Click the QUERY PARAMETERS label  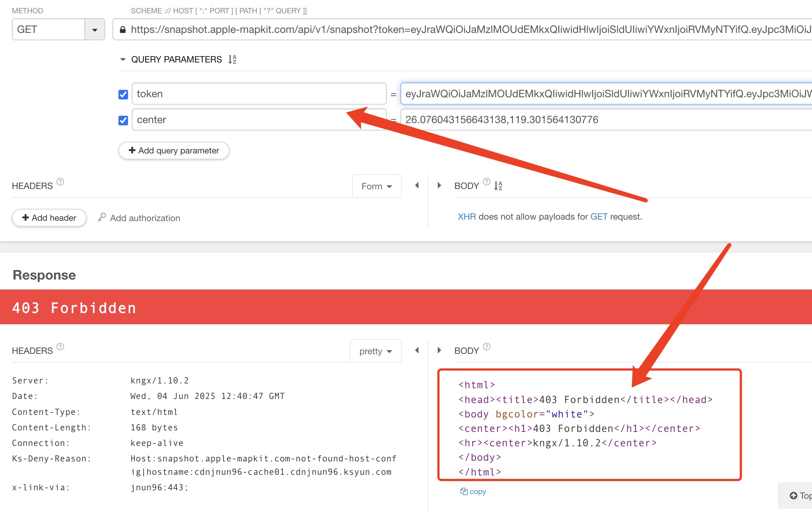pyautogui.click(x=177, y=60)
